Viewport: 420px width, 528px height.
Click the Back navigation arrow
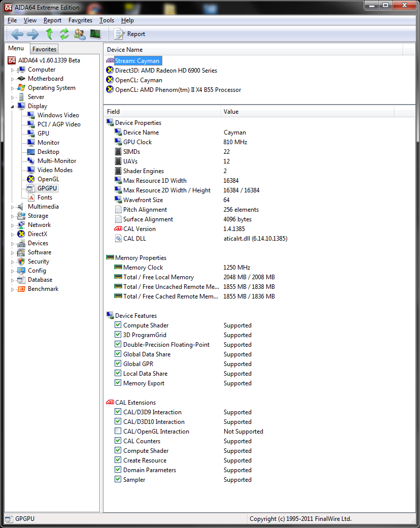coord(17,34)
